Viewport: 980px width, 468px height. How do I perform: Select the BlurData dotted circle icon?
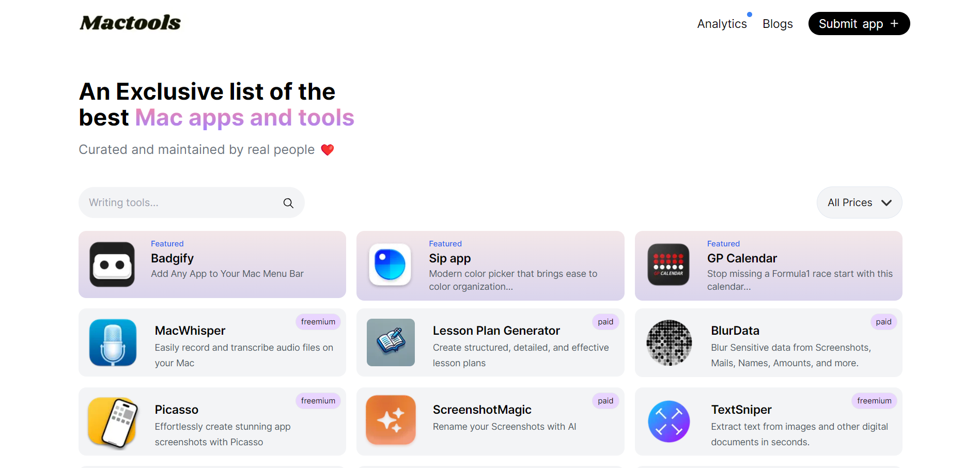669,342
